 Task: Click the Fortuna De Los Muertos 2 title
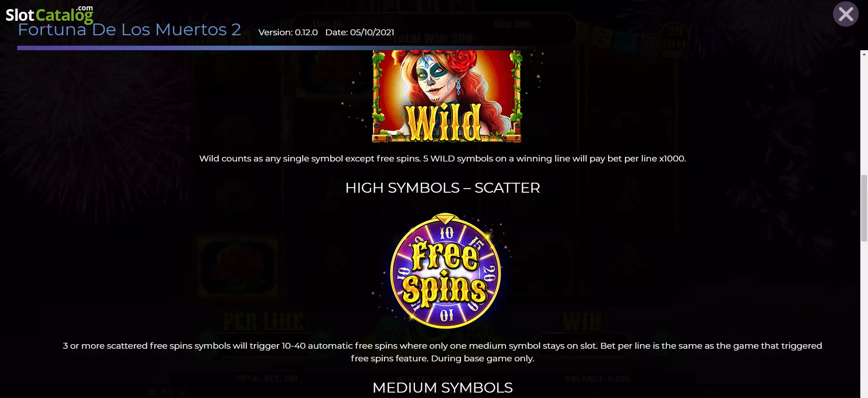point(129,29)
